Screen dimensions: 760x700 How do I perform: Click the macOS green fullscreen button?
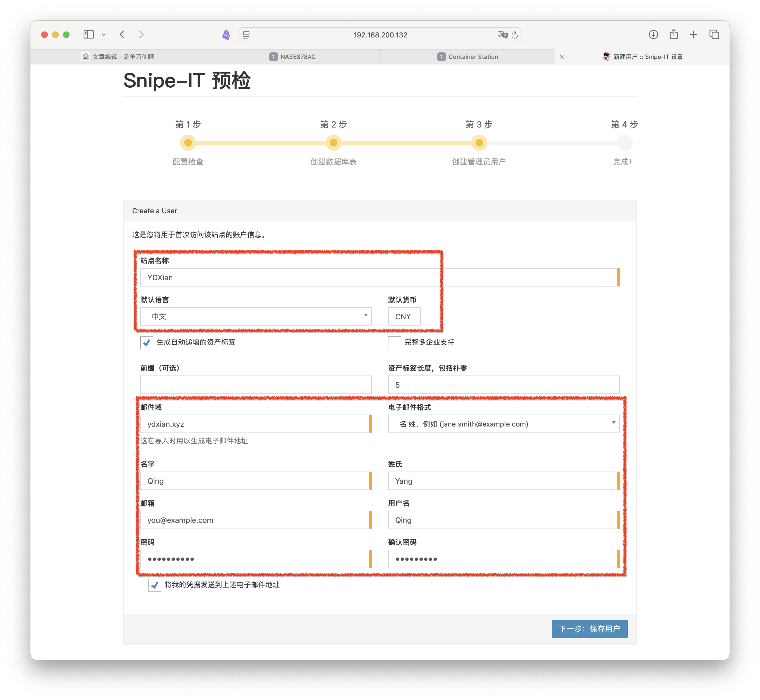pyautogui.click(x=66, y=34)
